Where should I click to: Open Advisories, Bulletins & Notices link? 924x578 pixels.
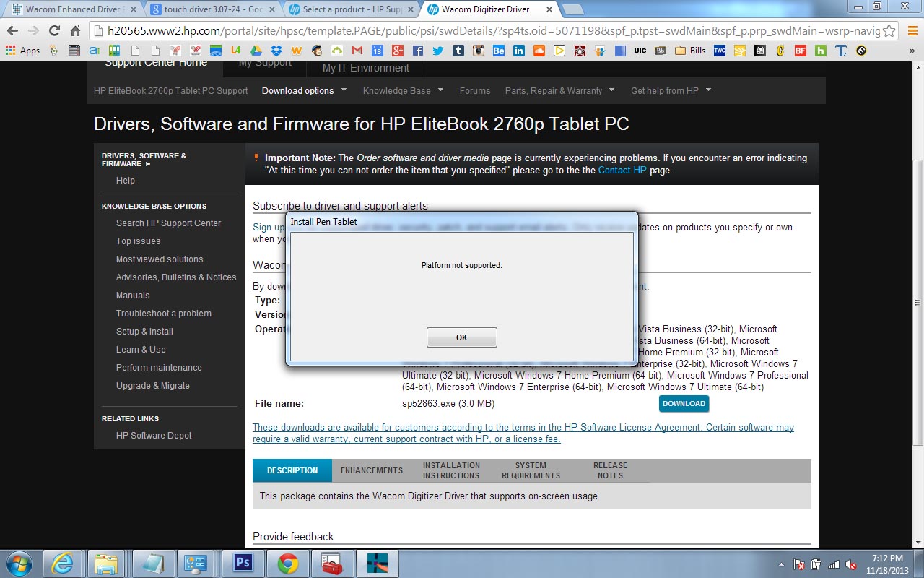pyautogui.click(x=176, y=277)
